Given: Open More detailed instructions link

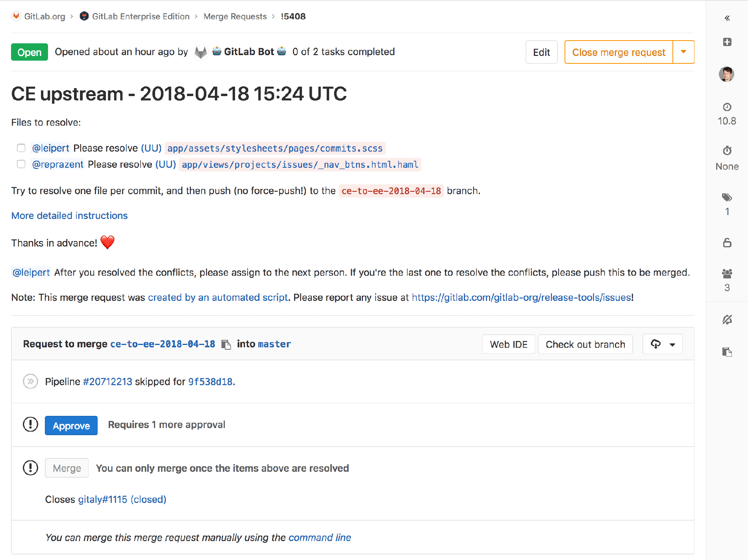Looking at the screenshot, I should [70, 216].
